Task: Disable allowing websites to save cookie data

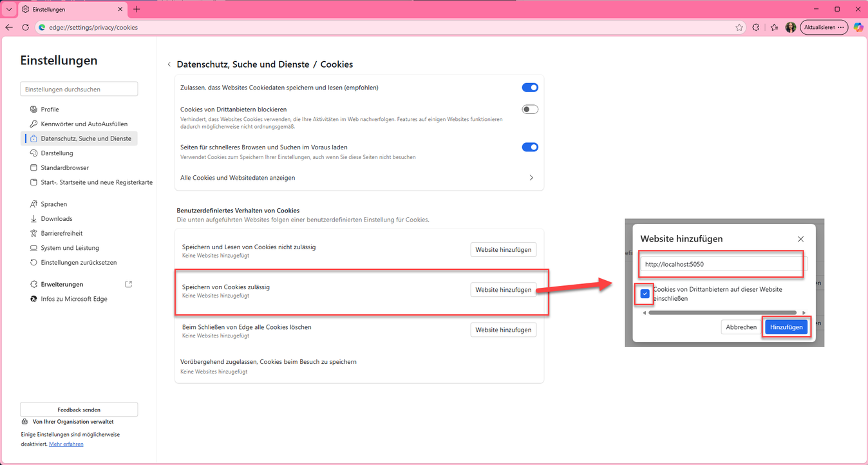Action: tap(529, 88)
